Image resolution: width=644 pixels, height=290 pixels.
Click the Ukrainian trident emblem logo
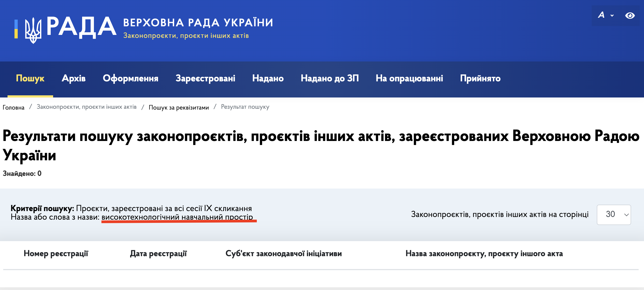33,30
